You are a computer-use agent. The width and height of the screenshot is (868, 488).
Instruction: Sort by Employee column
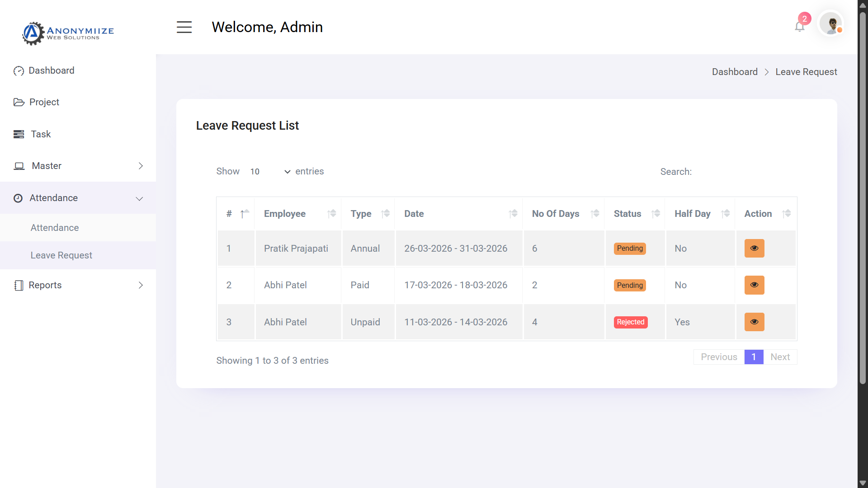tap(298, 214)
